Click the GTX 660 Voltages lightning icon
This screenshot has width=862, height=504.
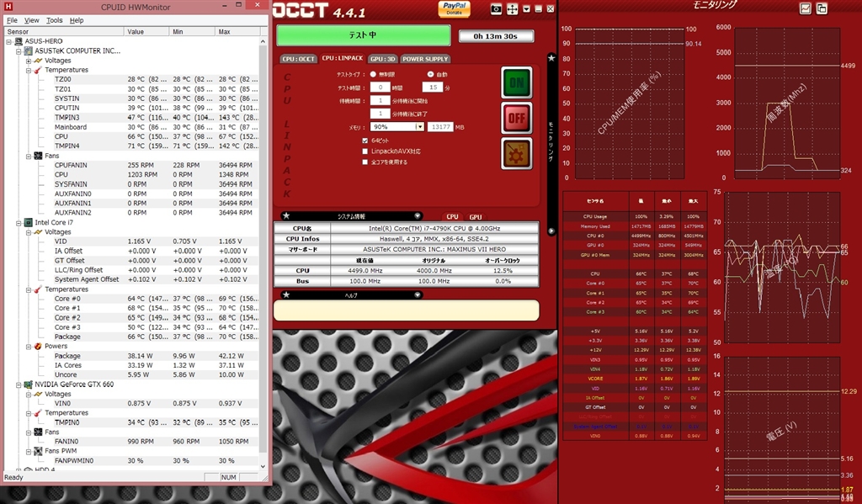coord(38,394)
